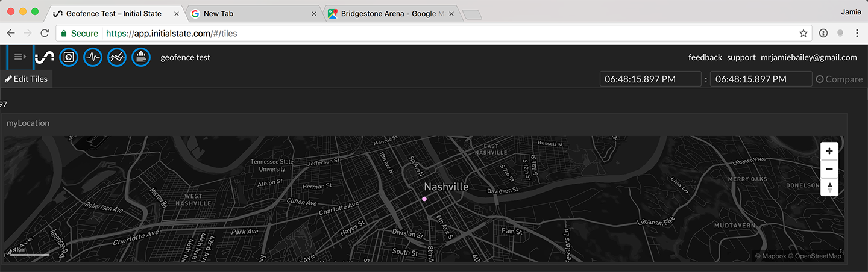Viewport: 868px width, 272px height.
Task: Click the Initial State logo
Action: (x=45, y=57)
